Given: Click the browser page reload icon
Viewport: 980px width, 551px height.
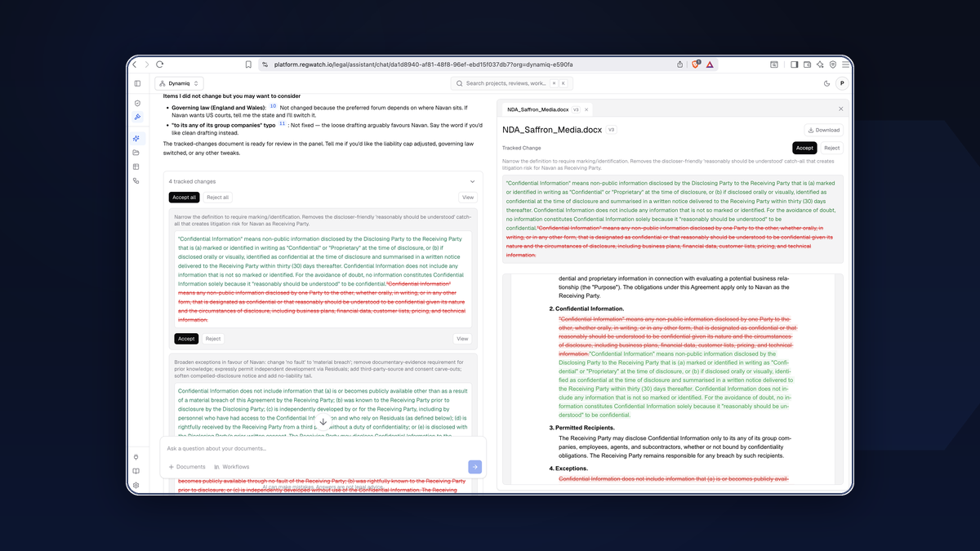Looking at the screenshot, I should [x=160, y=64].
